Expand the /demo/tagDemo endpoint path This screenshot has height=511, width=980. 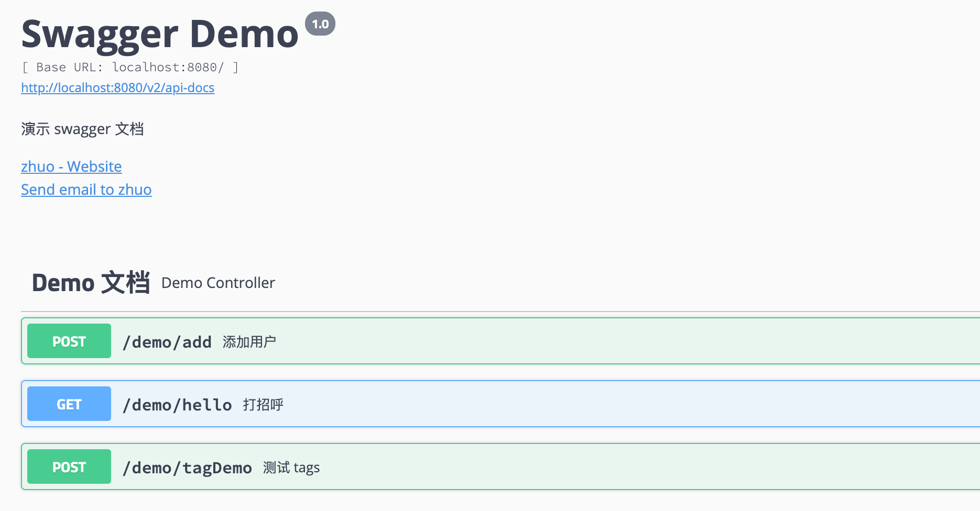(187, 468)
